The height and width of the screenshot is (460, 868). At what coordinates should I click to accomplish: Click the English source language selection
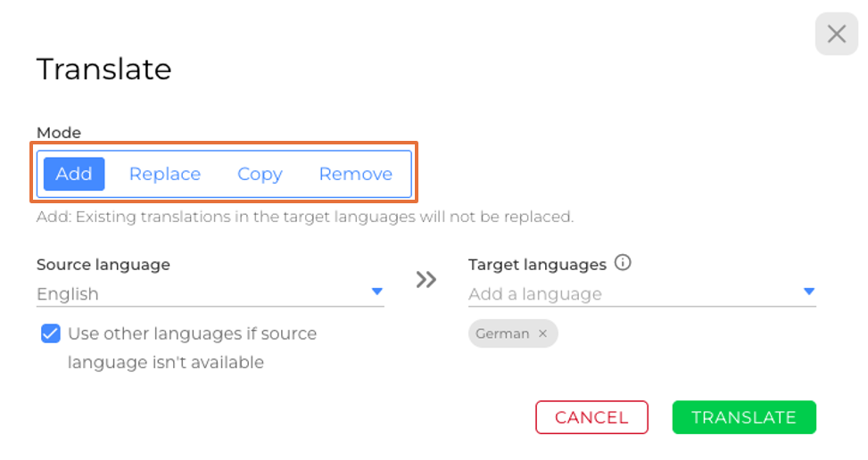click(68, 294)
